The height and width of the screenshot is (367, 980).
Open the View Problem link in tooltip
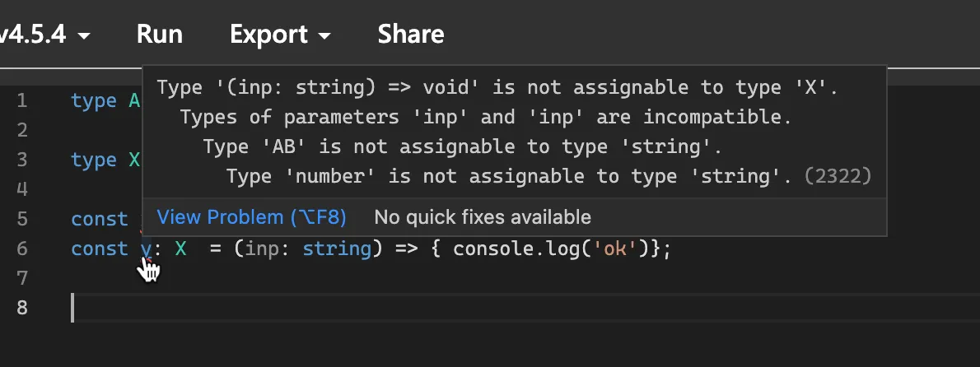(x=251, y=217)
